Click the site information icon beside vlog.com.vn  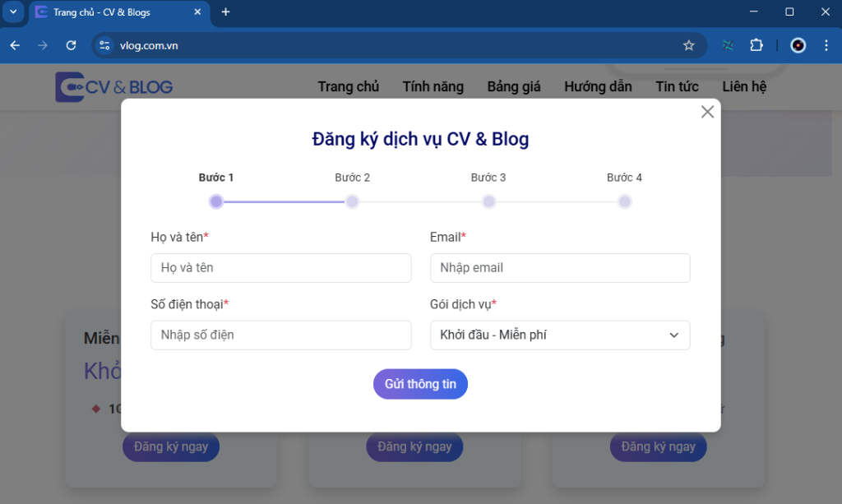(x=104, y=45)
